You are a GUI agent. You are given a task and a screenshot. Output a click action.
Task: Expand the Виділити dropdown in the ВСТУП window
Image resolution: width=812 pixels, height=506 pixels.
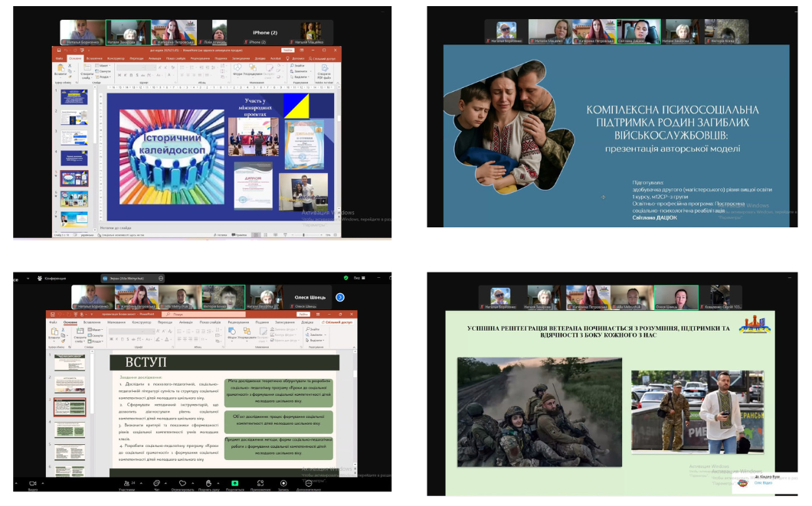tap(314, 341)
